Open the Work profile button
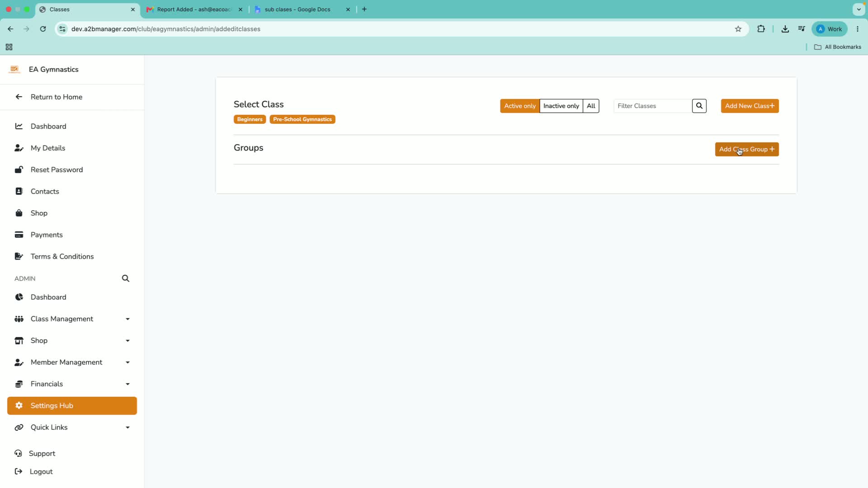Viewport: 868px width, 488px height. pyautogui.click(x=830, y=29)
